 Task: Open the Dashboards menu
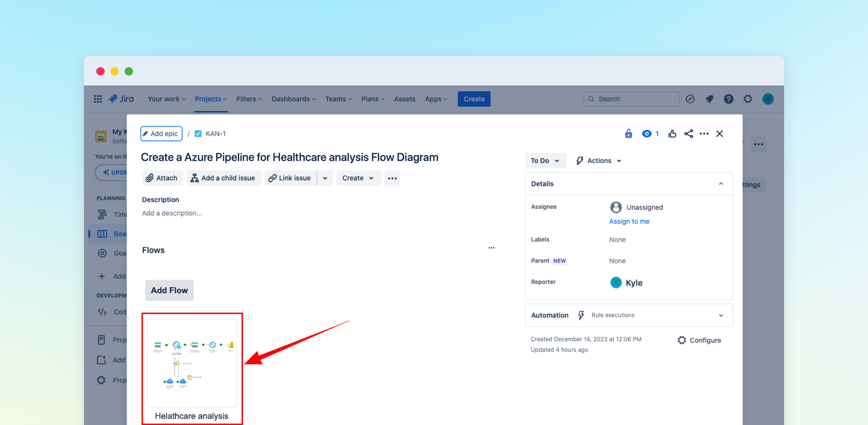pyautogui.click(x=293, y=99)
